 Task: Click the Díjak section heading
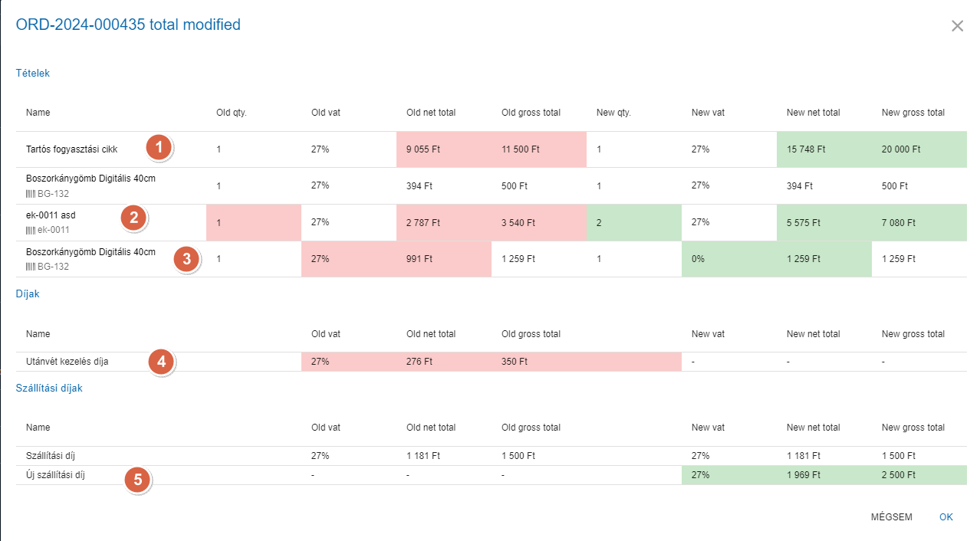[28, 294]
